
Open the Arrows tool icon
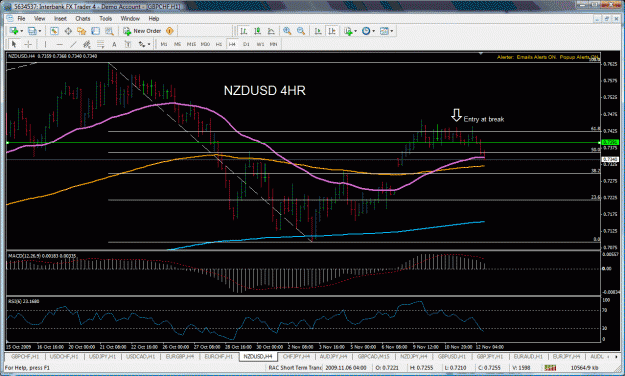pos(142,44)
